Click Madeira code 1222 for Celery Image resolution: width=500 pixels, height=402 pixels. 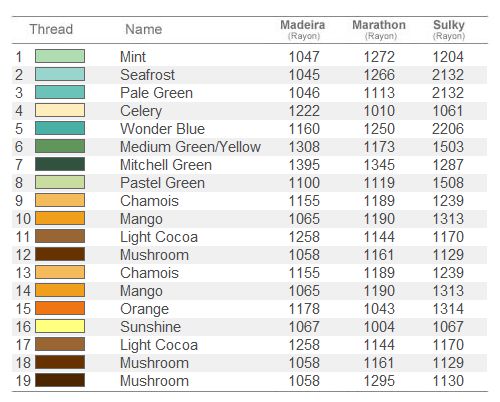point(304,111)
